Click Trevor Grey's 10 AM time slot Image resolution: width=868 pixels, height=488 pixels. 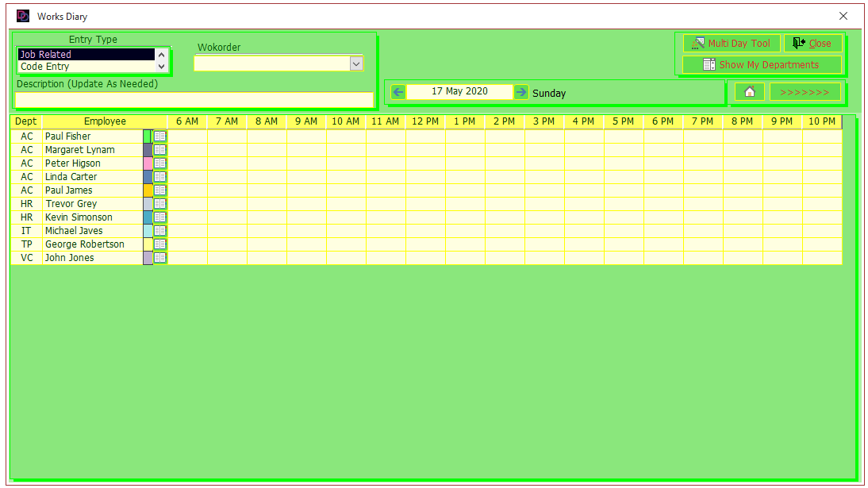pos(346,204)
